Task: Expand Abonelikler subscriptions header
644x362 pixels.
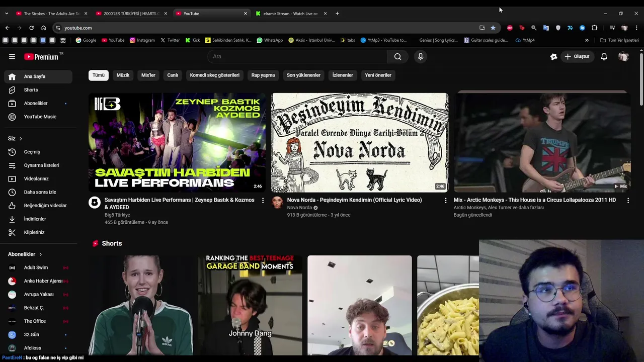Action: (25, 254)
